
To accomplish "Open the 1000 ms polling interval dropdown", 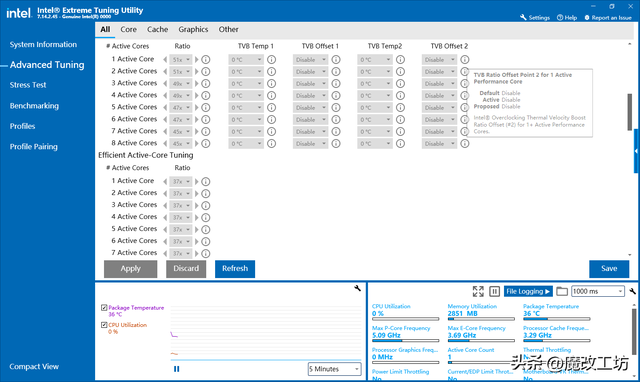I will coord(598,291).
